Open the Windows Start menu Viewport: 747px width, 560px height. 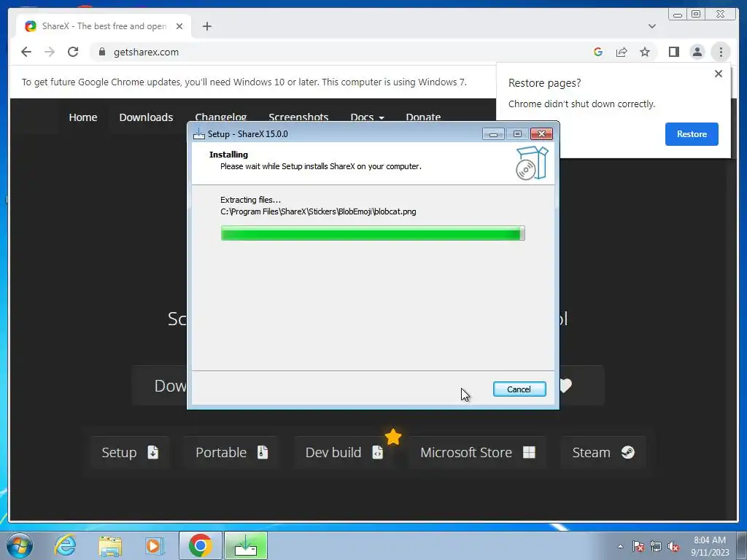coord(20,545)
